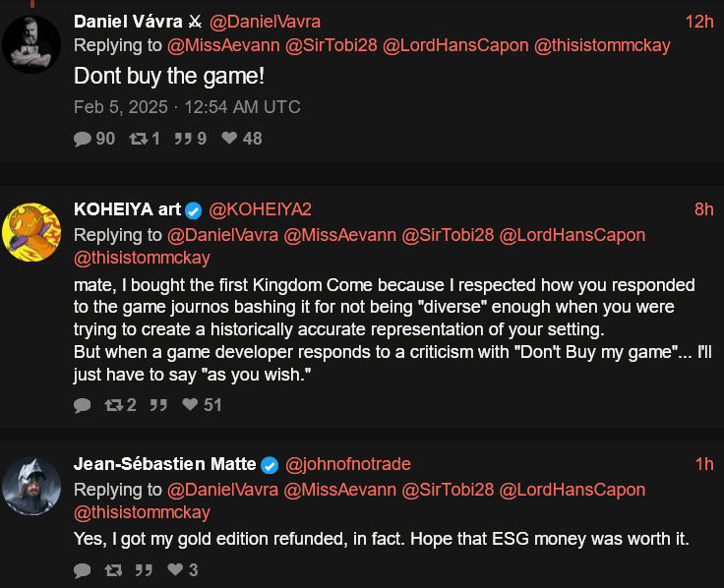This screenshot has height=588, width=724.
Task: Open the @KOHEIYA2 handle link
Action: click(260, 209)
